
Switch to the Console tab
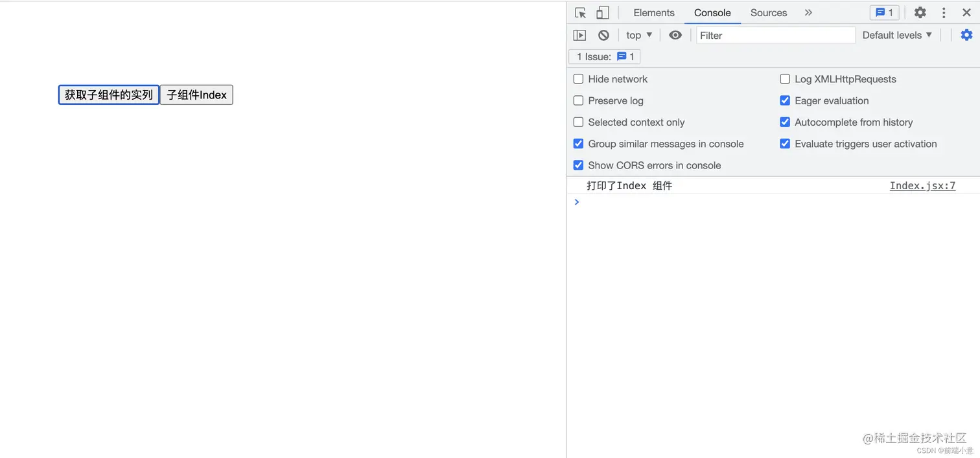pyautogui.click(x=712, y=13)
